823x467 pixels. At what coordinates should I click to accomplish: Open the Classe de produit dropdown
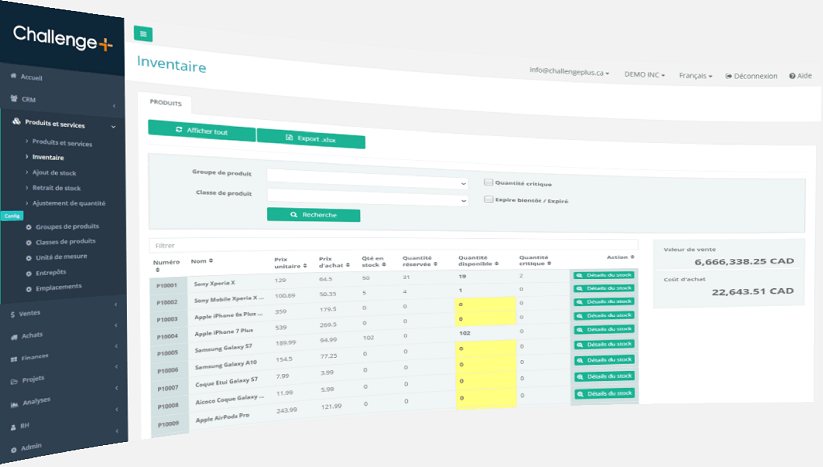point(367,200)
